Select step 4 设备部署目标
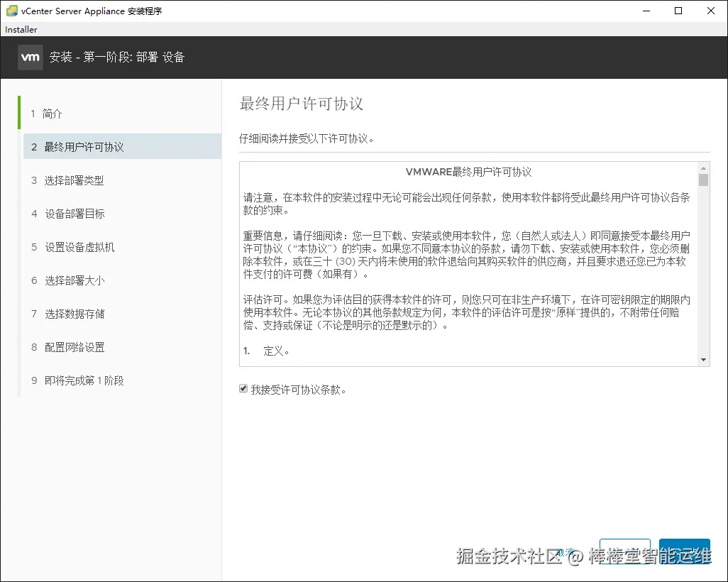The image size is (728, 582). (68, 214)
